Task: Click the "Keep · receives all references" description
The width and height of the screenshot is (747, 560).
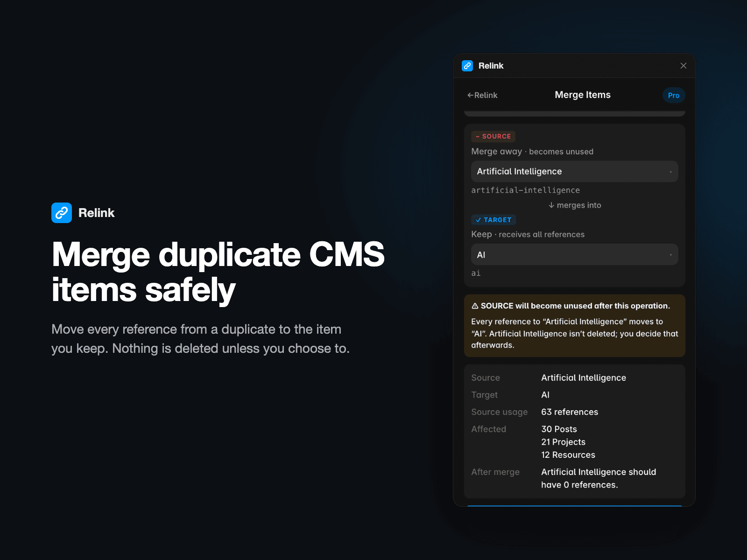Action: [528, 234]
